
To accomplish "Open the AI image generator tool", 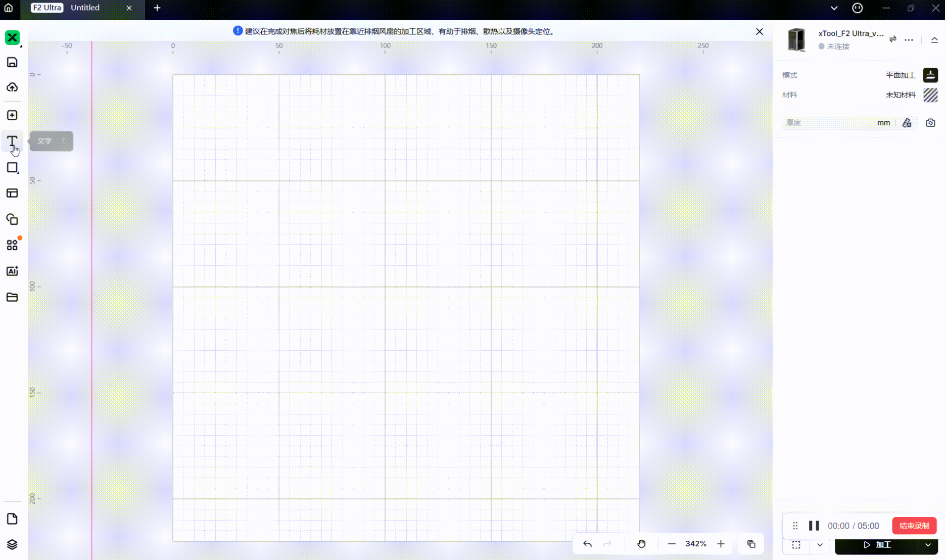I will 12,271.
